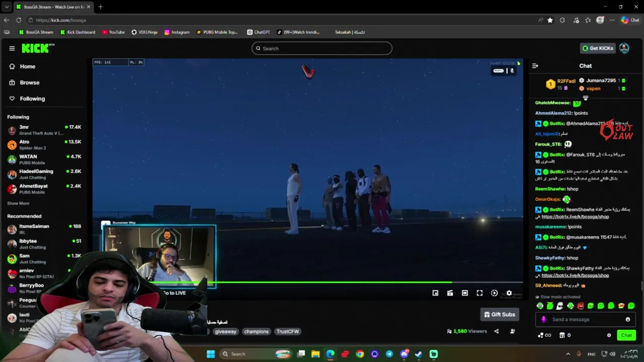Show hidden system tray icons chevron
The height and width of the screenshot is (362, 644).
[x=569, y=354]
